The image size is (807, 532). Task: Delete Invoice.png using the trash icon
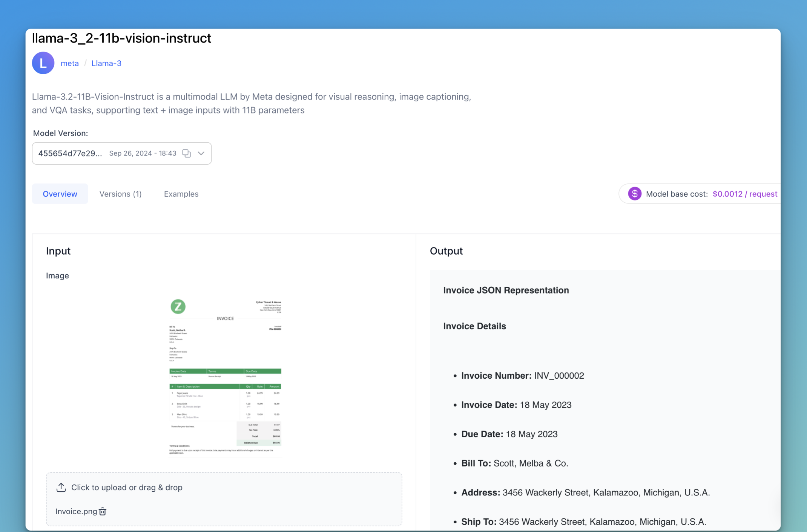(102, 512)
